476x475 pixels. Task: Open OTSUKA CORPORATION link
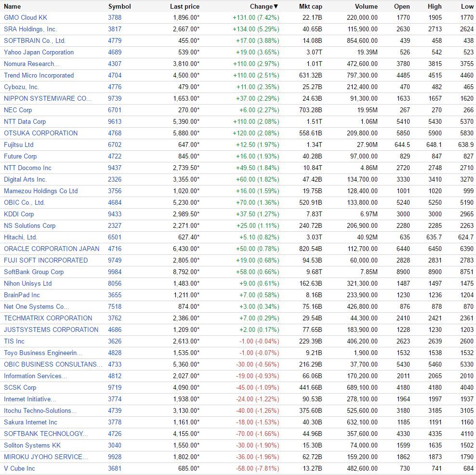click(x=40, y=133)
